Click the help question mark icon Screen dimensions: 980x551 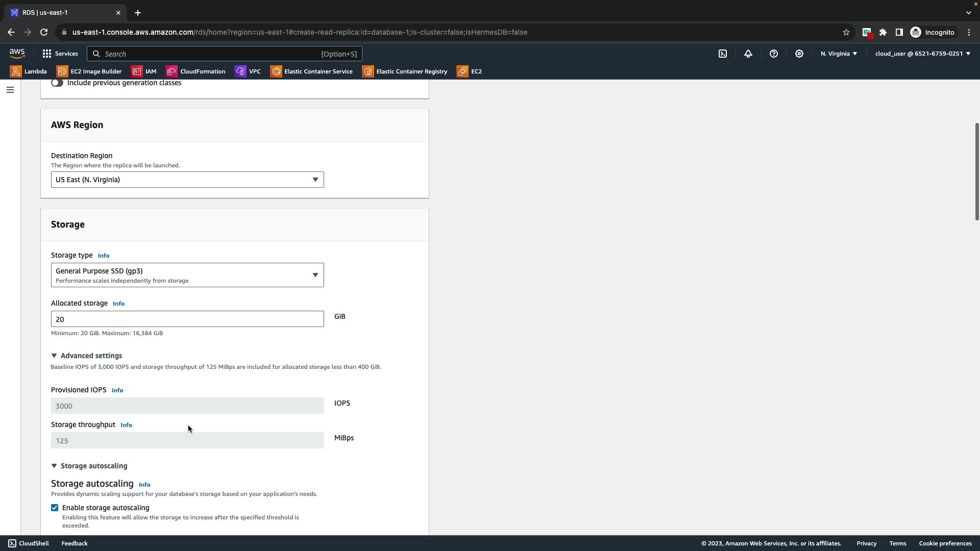click(774, 54)
